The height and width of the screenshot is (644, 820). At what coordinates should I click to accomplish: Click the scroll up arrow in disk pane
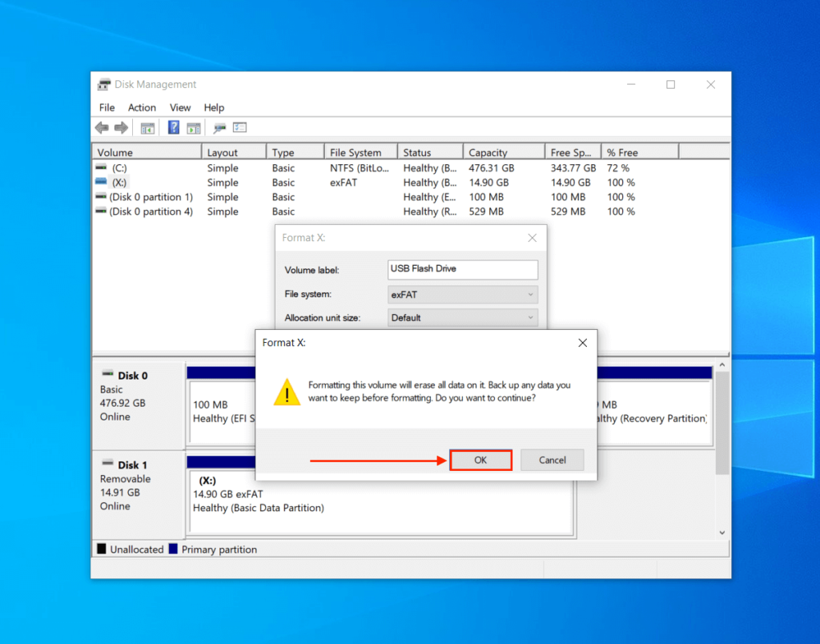[722, 365]
